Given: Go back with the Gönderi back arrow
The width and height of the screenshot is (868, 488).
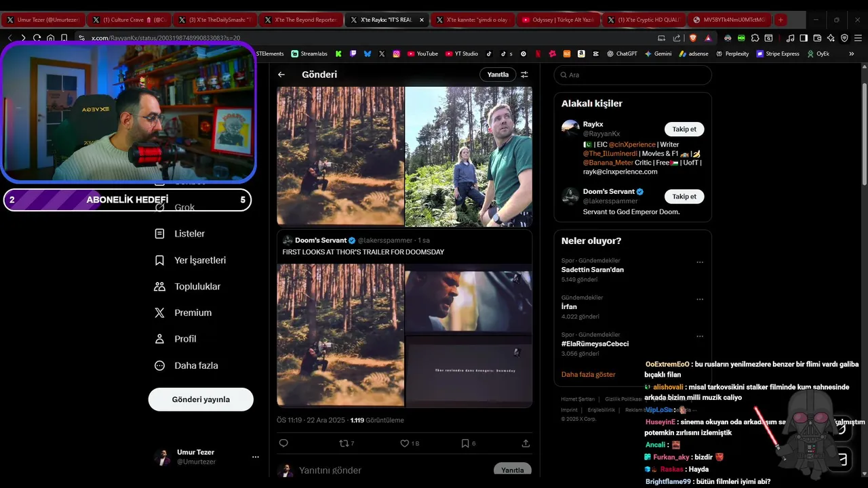Looking at the screenshot, I should pos(281,75).
